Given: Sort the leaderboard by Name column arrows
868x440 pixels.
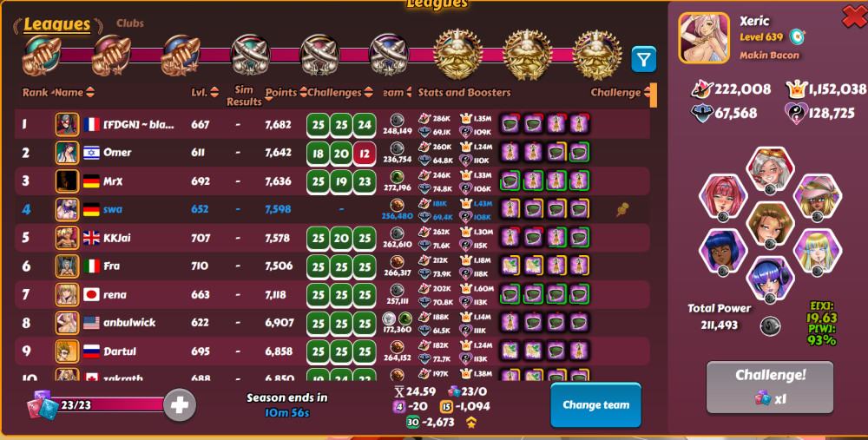Looking at the screenshot, I should (x=90, y=93).
